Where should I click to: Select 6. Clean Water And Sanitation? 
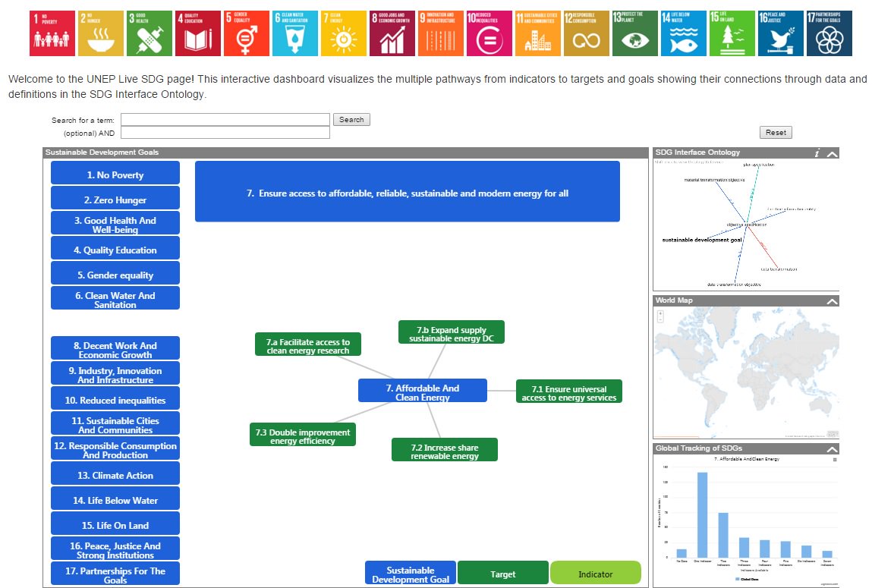115,298
